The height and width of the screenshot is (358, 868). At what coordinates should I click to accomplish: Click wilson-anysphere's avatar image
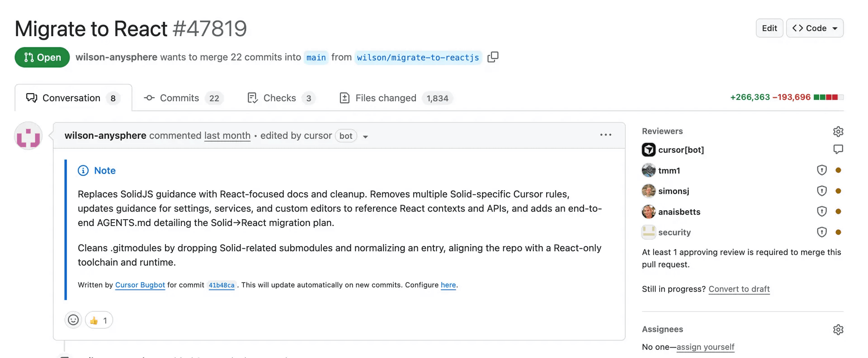pos(28,136)
